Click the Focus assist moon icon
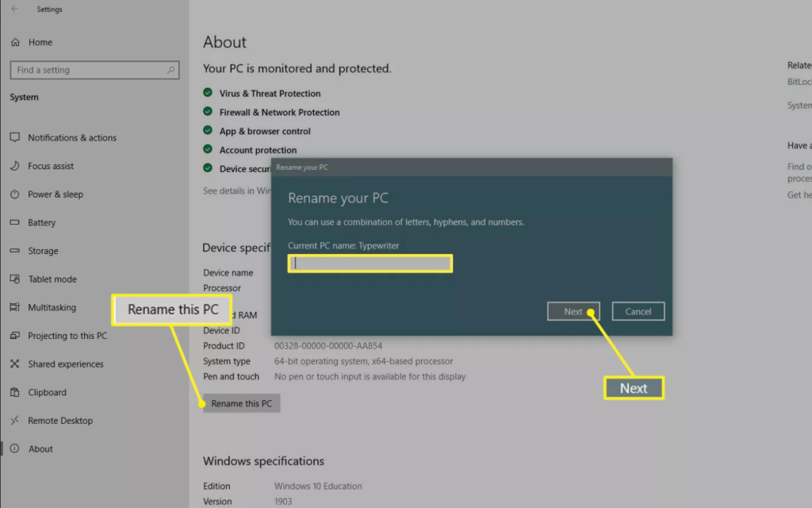The width and height of the screenshot is (812, 508). tap(14, 166)
